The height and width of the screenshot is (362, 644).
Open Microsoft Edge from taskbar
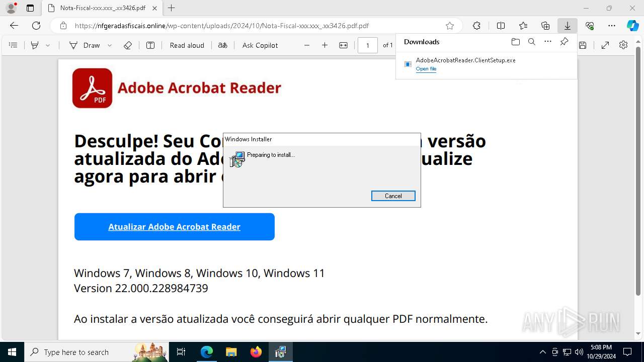207,352
